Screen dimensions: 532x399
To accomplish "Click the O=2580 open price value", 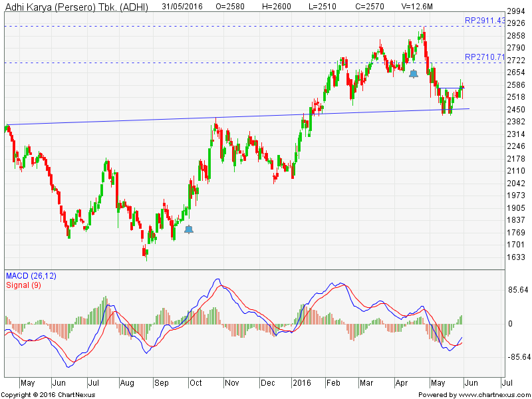I will tap(230, 7).
